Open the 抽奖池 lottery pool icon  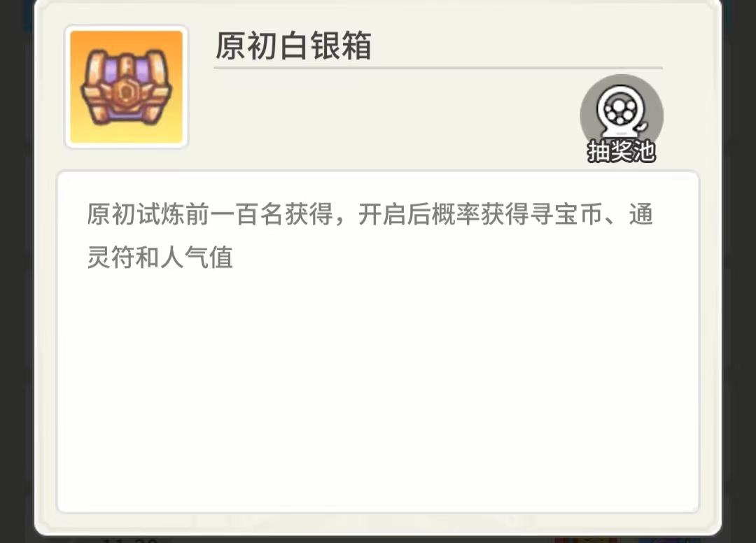pos(622,118)
